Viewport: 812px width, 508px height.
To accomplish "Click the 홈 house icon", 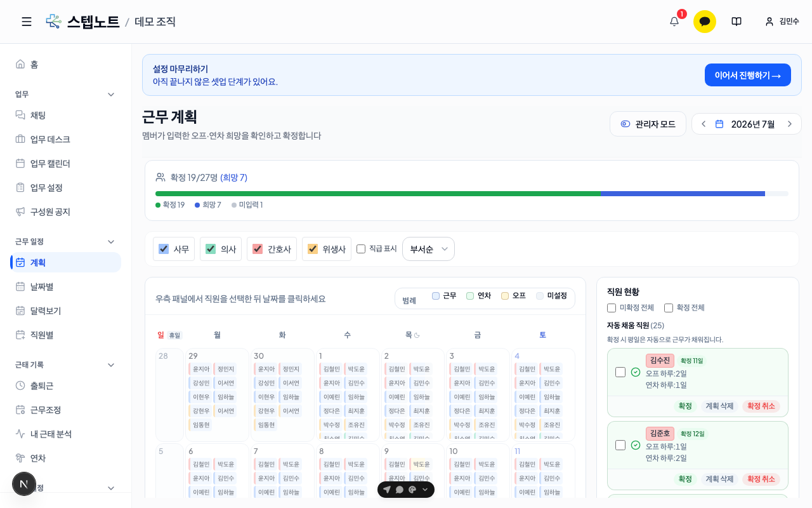I will click(20, 64).
